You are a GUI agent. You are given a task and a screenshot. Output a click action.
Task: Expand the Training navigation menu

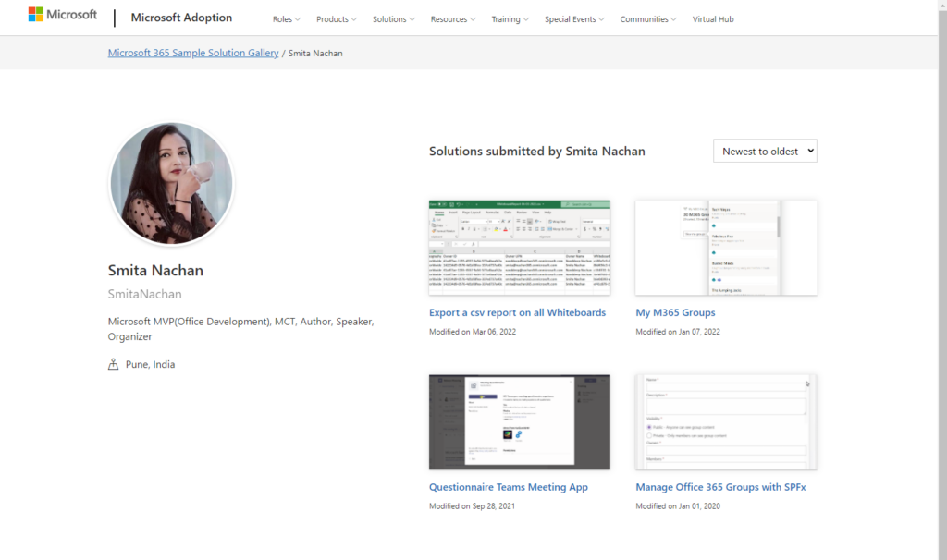pyautogui.click(x=510, y=18)
